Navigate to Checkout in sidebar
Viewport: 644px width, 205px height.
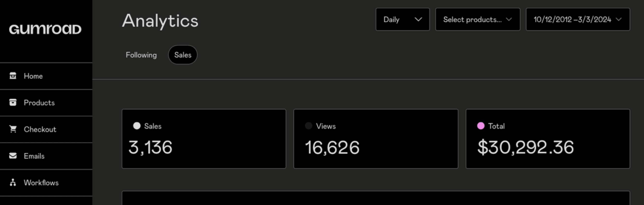(x=40, y=129)
